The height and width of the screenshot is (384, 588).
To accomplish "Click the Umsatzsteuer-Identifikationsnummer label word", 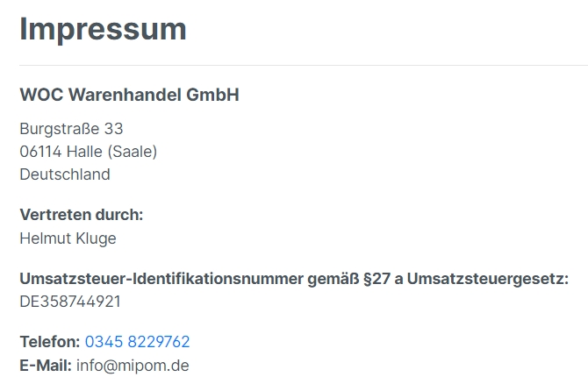I will tap(161, 279).
